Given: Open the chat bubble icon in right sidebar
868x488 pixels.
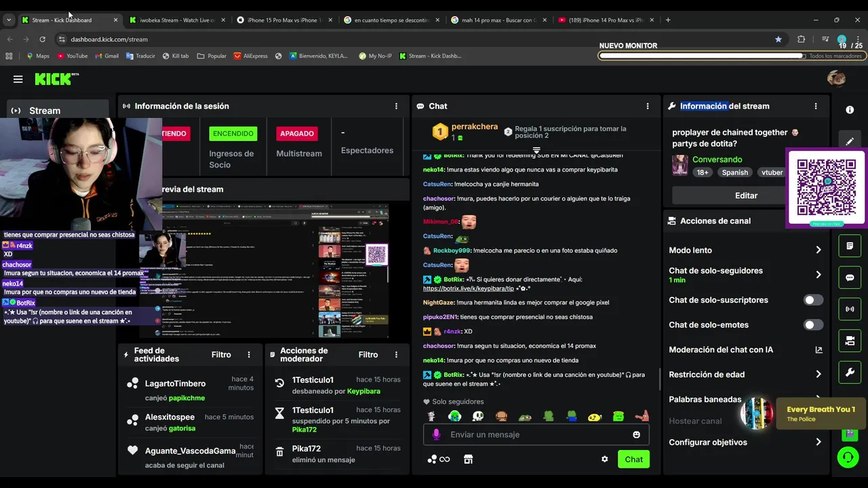Looking at the screenshot, I should click(850, 277).
